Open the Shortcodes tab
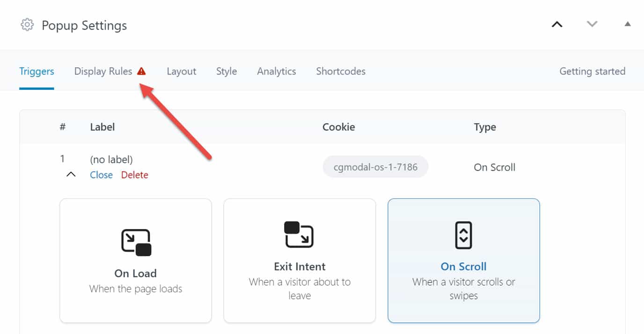This screenshot has width=644, height=334. (x=341, y=71)
